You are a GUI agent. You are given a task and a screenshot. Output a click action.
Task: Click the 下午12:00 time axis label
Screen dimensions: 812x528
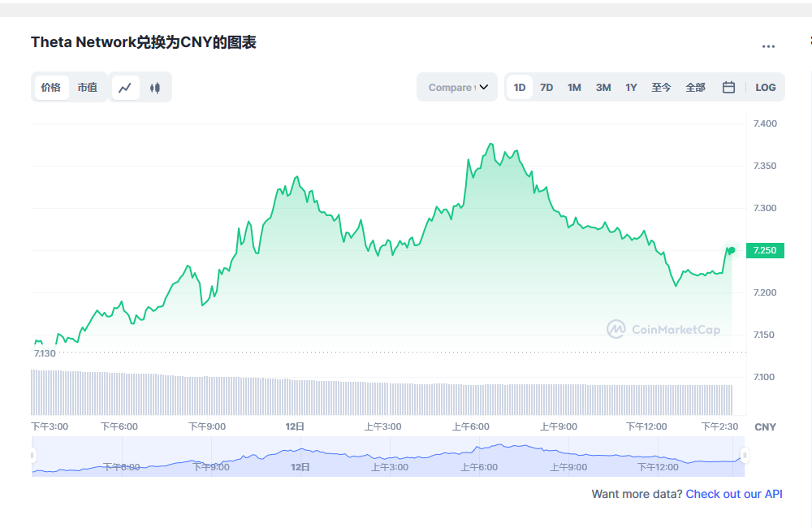[647, 426]
